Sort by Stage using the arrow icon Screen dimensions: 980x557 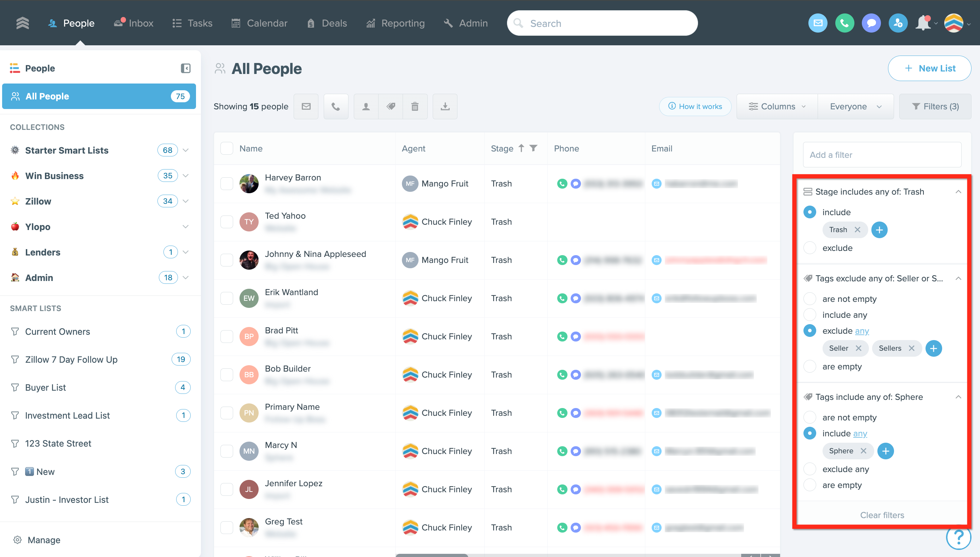click(x=521, y=148)
